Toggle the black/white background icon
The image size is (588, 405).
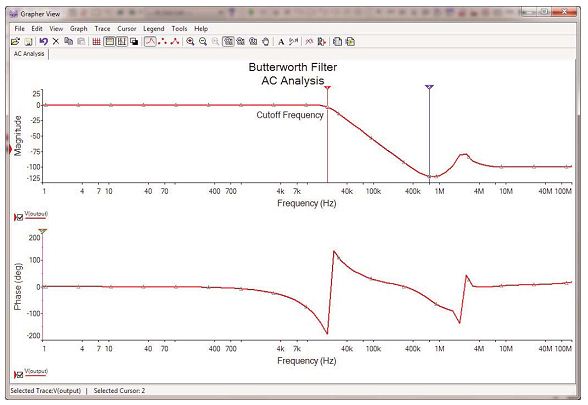coord(134,42)
